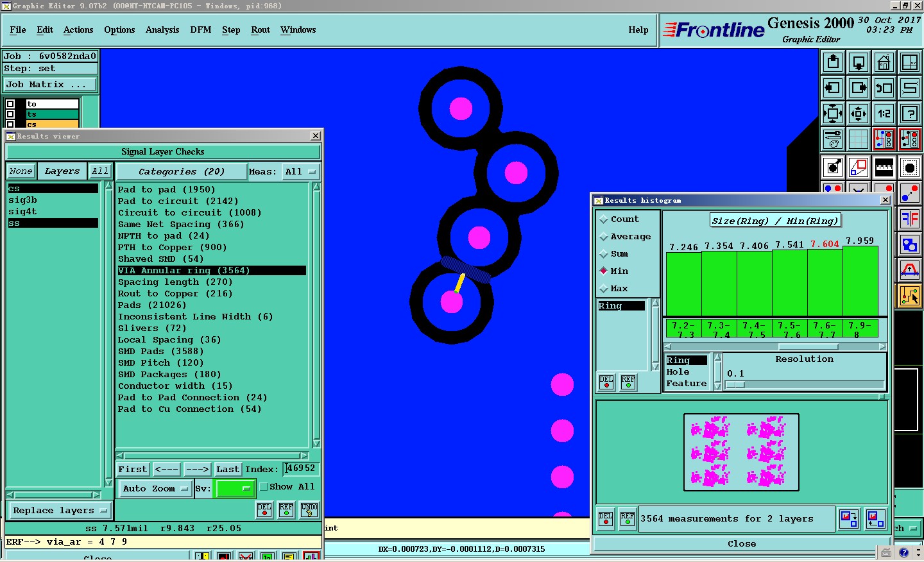Open the Analysis menu
This screenshot has width=924, height=562.
point(162,30)
